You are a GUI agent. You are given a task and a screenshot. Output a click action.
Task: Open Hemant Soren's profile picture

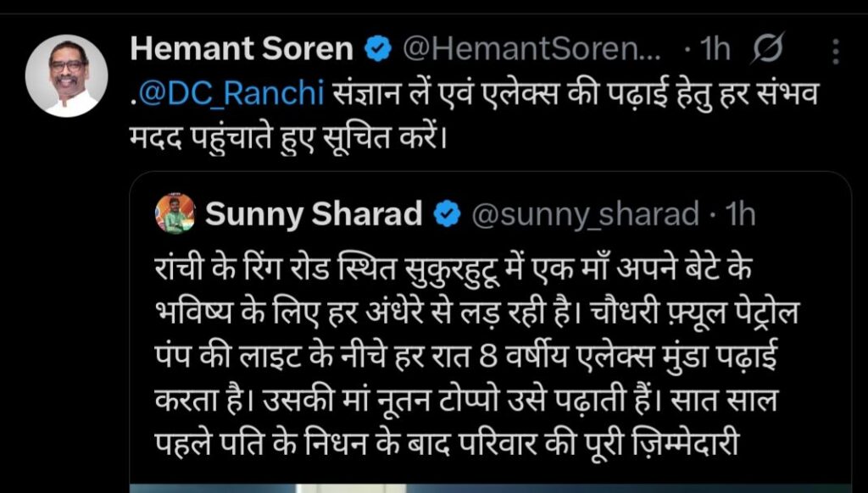tap(67, 75)
